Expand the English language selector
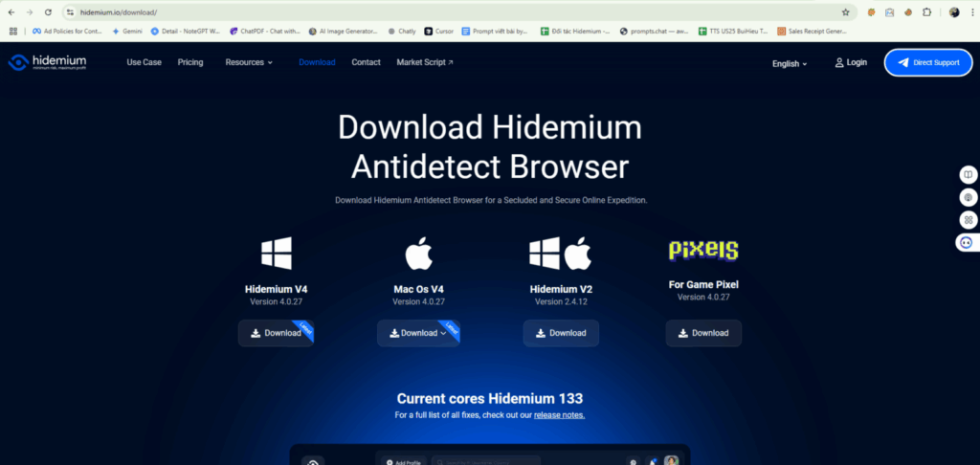Screen dimensions: 980x465 tap(790, 64)
